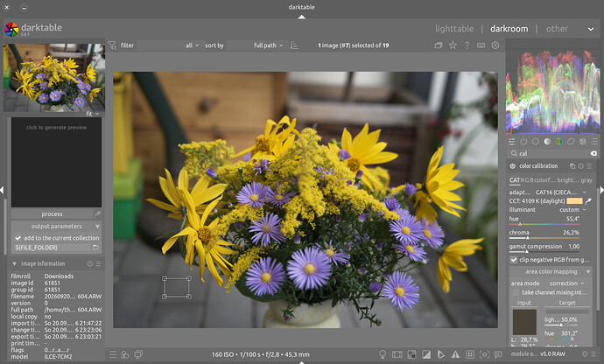Toggle clipping indication icon
This screenshot has width=604, height=364.
coord(426,354)
